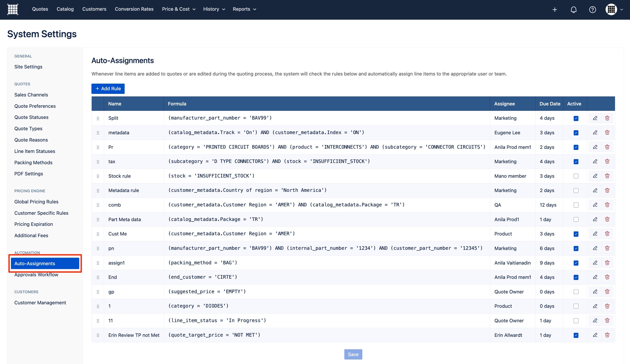Screen dimensions: 630x364
Task: Enable Active for the comb rule
Action: point(576,205)
